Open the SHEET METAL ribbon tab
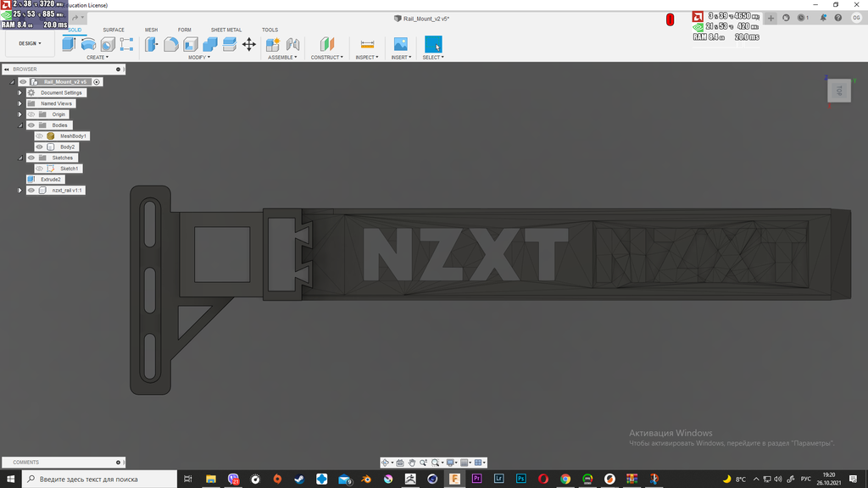The width and height of the screenshot is (868, 488). pyautogui.click(x=225, y=29)
